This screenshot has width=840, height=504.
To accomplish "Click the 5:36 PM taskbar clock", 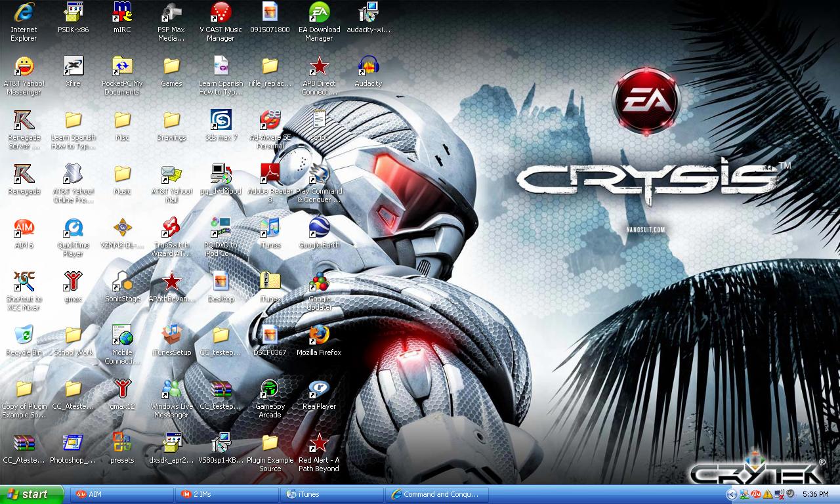I will pyautogui.click(x=815, y=494).
